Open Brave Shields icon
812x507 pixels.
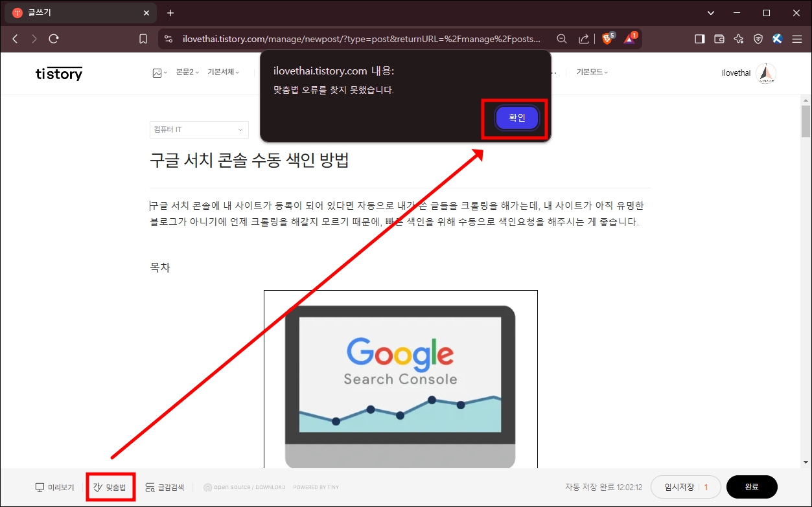coord(608,39)
